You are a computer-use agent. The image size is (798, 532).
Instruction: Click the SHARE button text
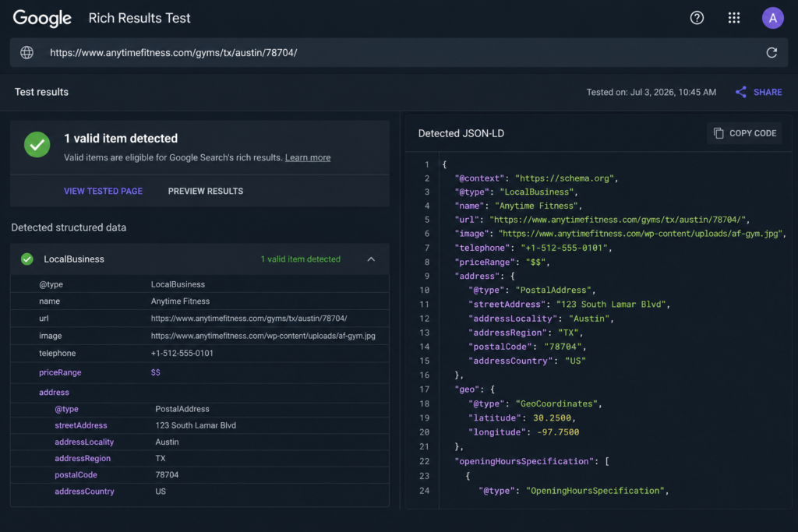pos(768,92)
